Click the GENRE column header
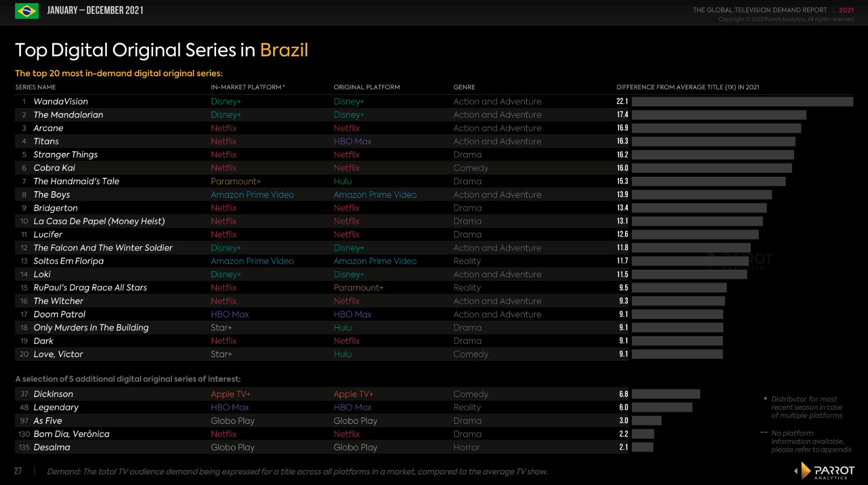Viewport: 868px width, 485px height. click(464, 87)
